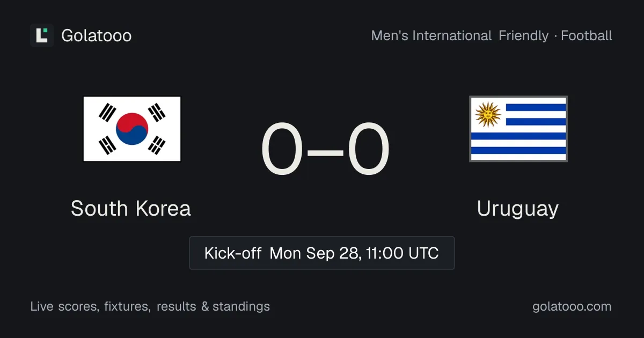Click Uruguay's score digit
The image size is (644, 338).
point(368,150)
